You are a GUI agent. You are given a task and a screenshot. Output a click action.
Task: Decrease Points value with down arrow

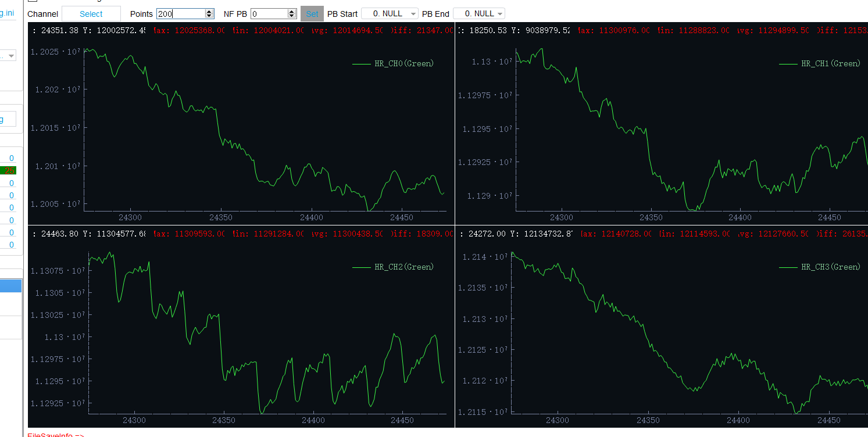(209, 16)
